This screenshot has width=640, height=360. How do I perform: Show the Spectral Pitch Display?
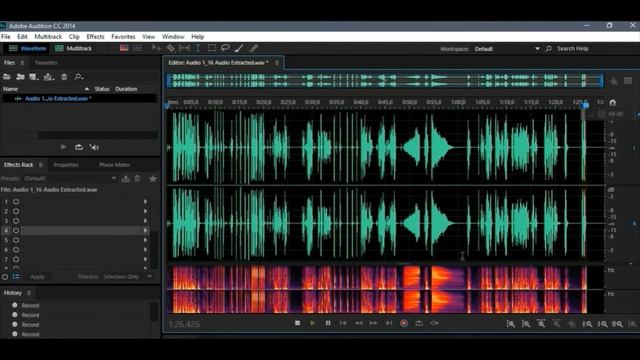[x=138, y=48]
